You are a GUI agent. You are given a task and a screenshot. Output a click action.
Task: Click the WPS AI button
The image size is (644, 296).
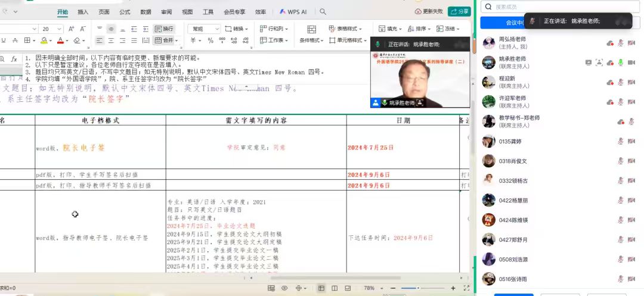[293, 11]
